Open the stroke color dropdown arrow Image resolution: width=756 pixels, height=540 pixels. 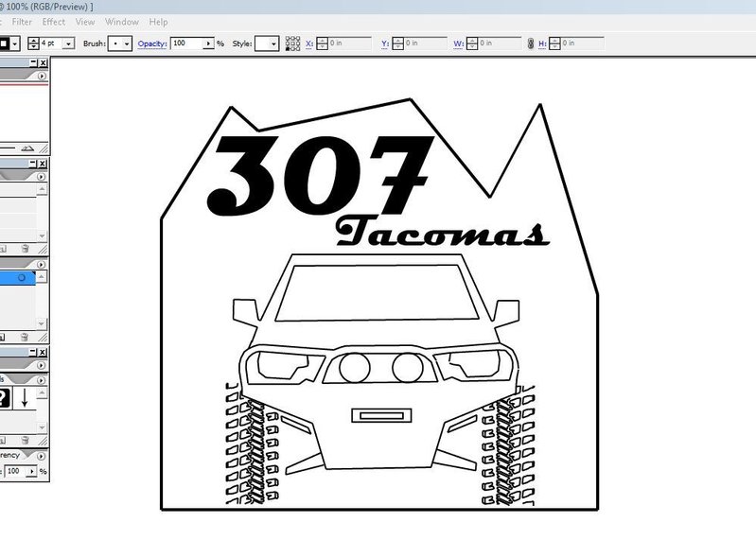coord(15,44)
